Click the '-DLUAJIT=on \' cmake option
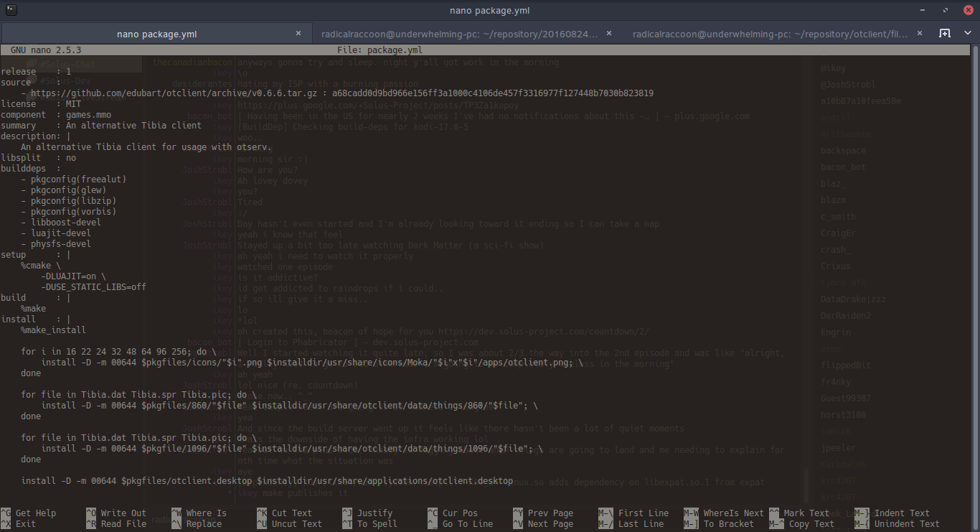This screenshot has width=980, height=532. [x=74, y=276]
